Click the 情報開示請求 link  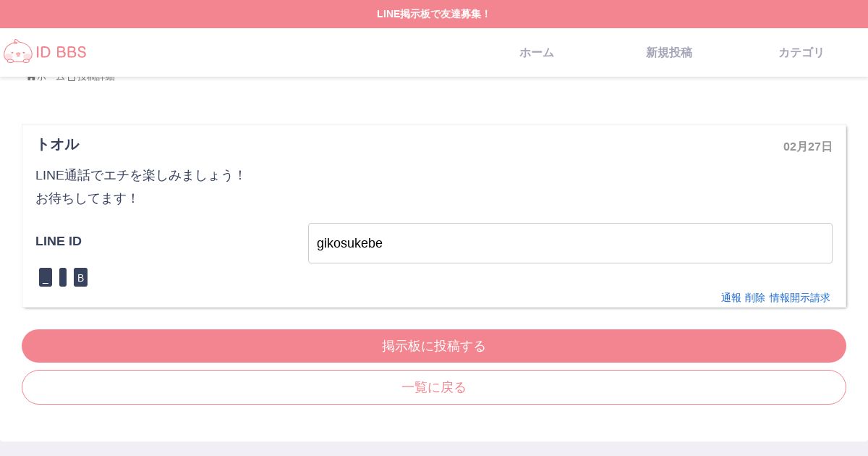[x=800, y=297]
